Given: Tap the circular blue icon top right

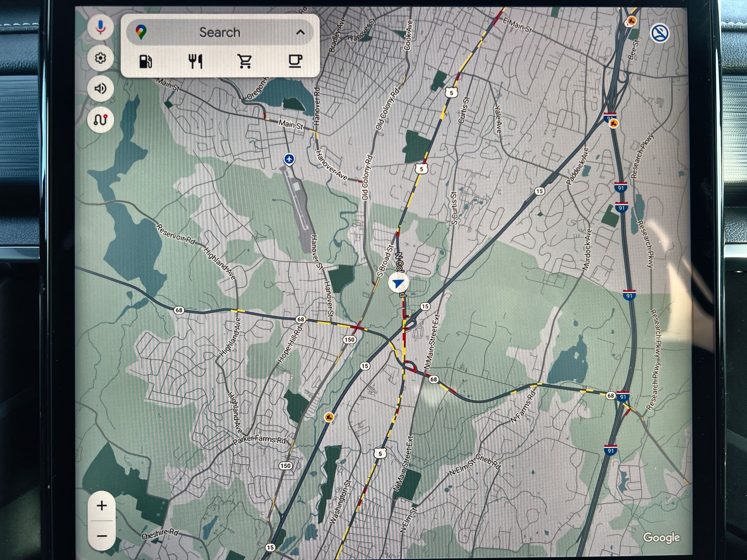Looking at the screenshot, I should click(x=660, y=33).
